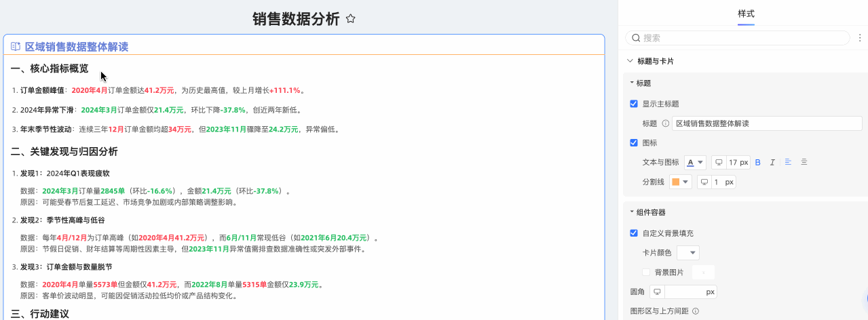Click the 图形区与上方间距 label
Image resolution: width=868 pixels, height=320 pixels.
pyautogui.click(x=660, y=311)
